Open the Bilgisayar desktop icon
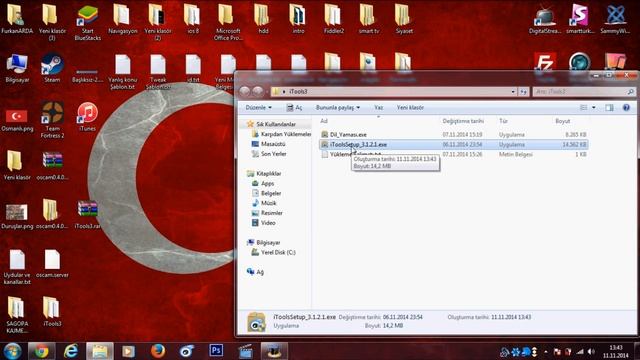The height and width of the screenshot is (360, 640). click(x=17, y=68)
